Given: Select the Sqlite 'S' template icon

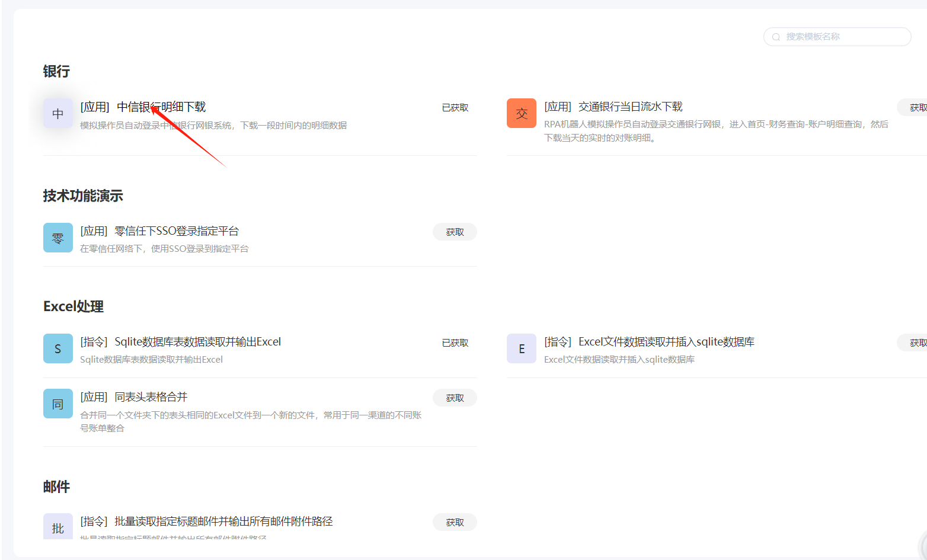Looking at the screenshot, I should pos(58,348).
